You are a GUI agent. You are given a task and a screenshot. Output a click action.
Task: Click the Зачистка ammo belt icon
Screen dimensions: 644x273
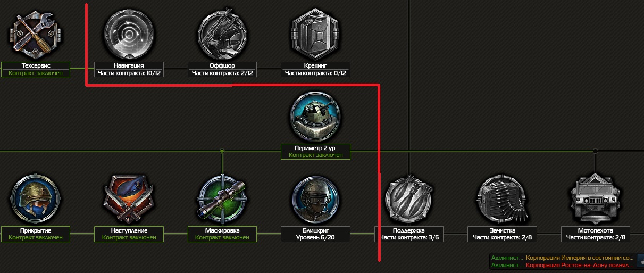tap(502, 199)
